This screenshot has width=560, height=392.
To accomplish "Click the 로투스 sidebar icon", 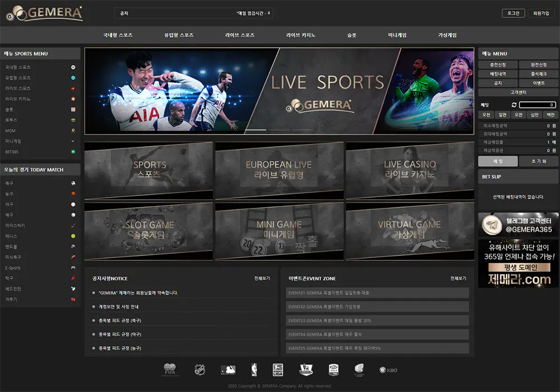I will click(73, 120).
